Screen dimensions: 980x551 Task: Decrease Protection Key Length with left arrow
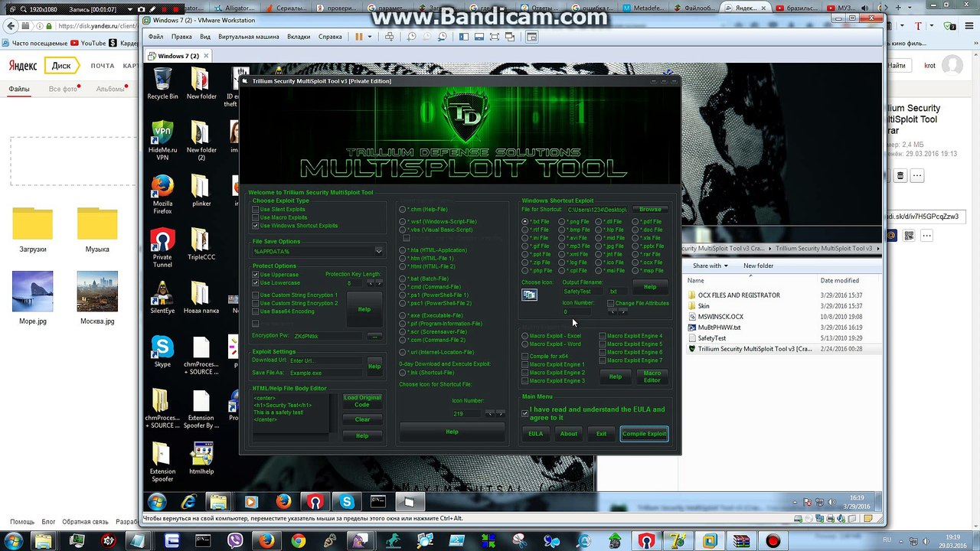tap(370, 283)
